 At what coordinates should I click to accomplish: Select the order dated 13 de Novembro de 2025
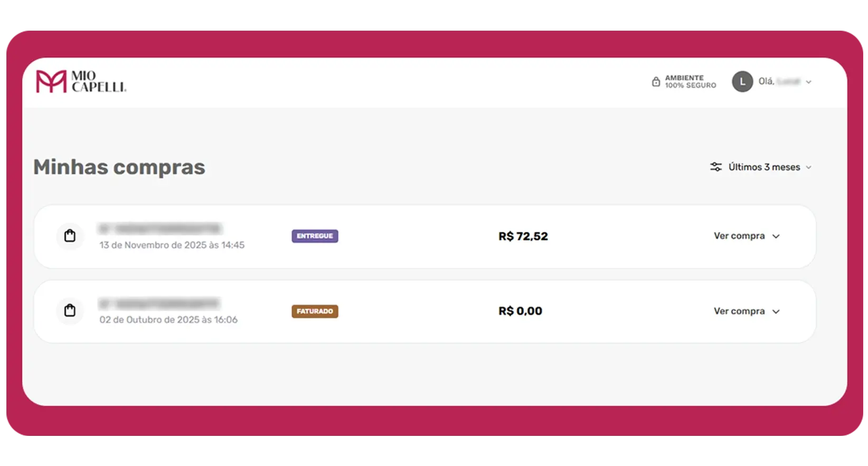click(172, 245)
